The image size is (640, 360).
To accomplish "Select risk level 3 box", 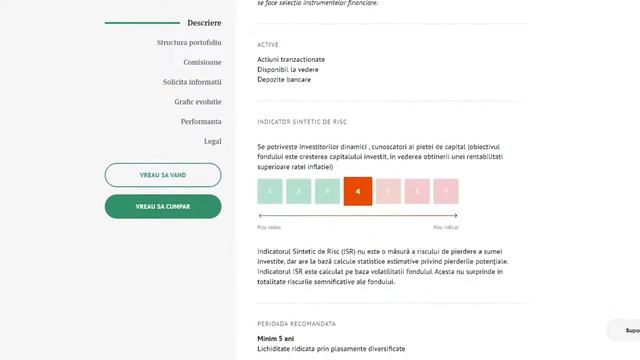I will 327,191.
